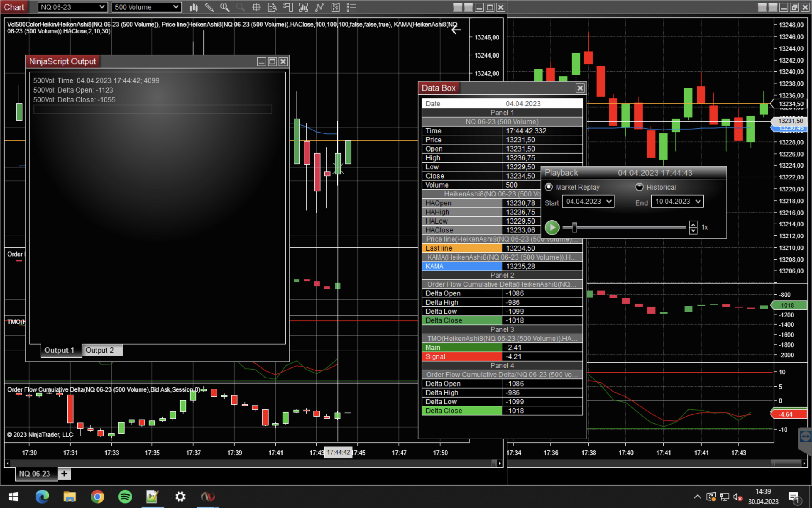Select the Historical radio button
812x508 pixels.
[x=639, y=187]
